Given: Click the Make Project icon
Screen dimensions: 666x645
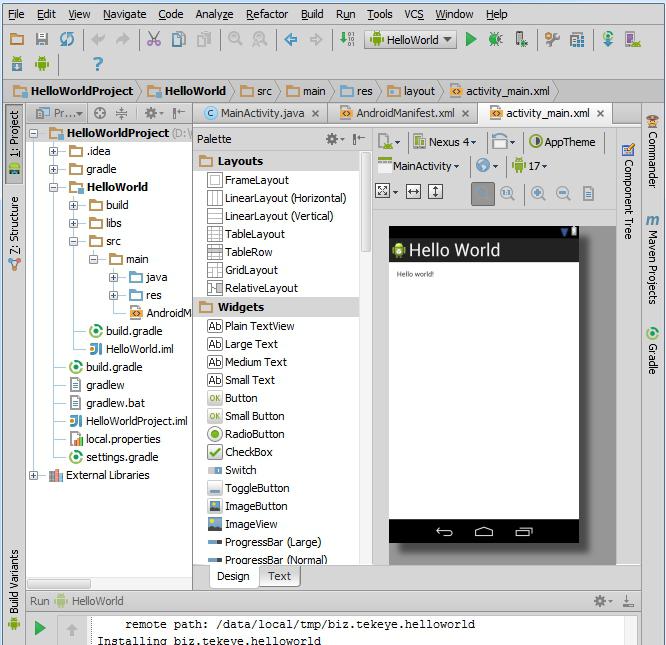Looking at the screenshot, I should [x=347, y=39].
